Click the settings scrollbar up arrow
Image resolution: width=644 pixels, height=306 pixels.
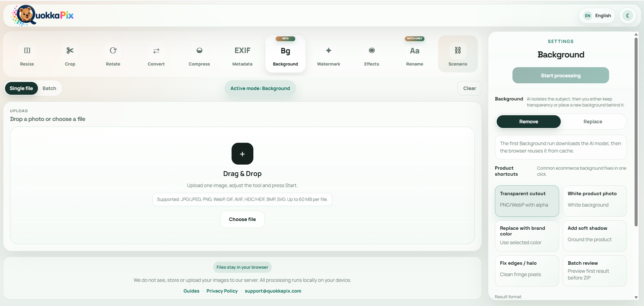pyautogui.click(x=636, y=34)
